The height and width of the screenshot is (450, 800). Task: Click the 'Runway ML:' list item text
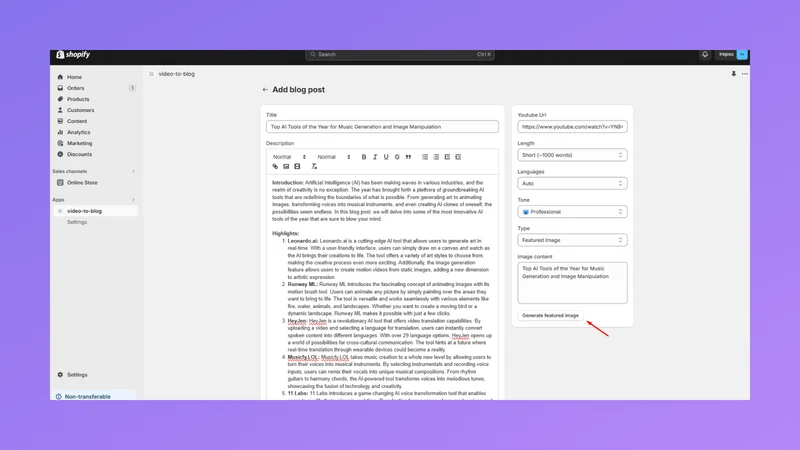(303, 284)
